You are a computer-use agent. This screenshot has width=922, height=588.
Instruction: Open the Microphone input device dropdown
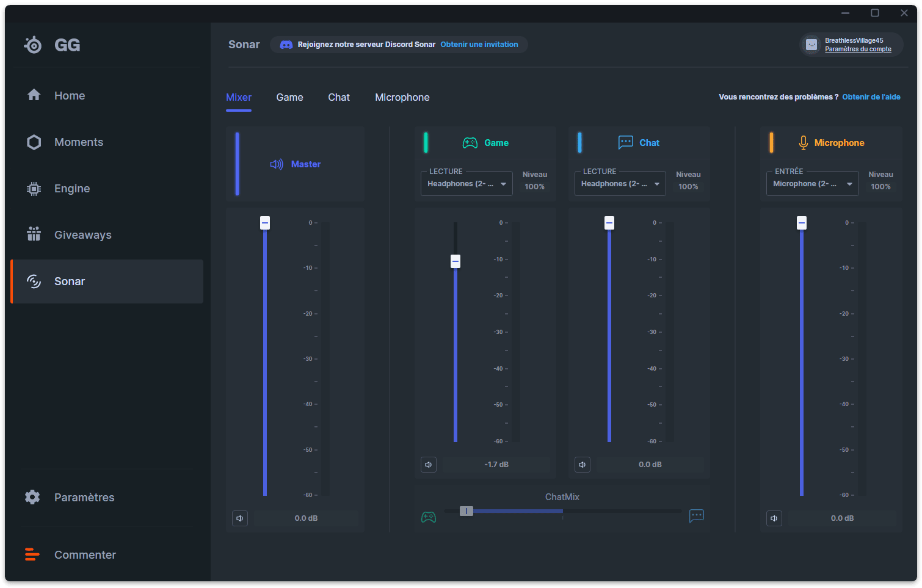[x=813, y=184]
